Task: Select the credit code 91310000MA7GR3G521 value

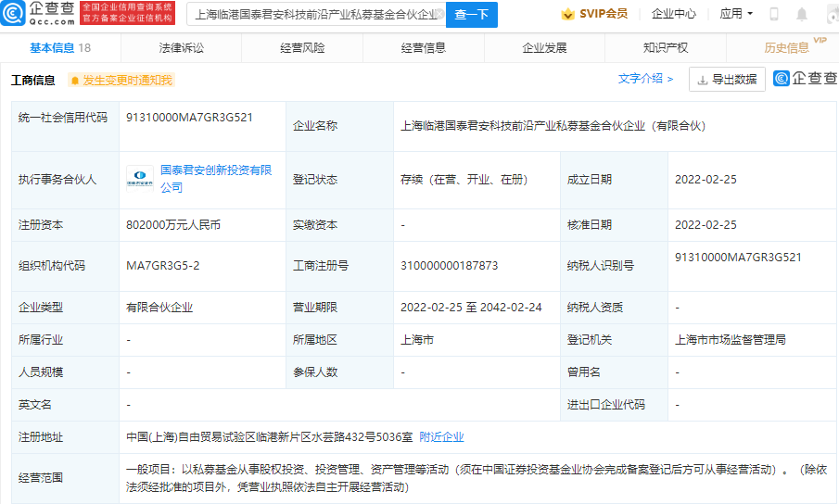Action: [x=189, y=118]
